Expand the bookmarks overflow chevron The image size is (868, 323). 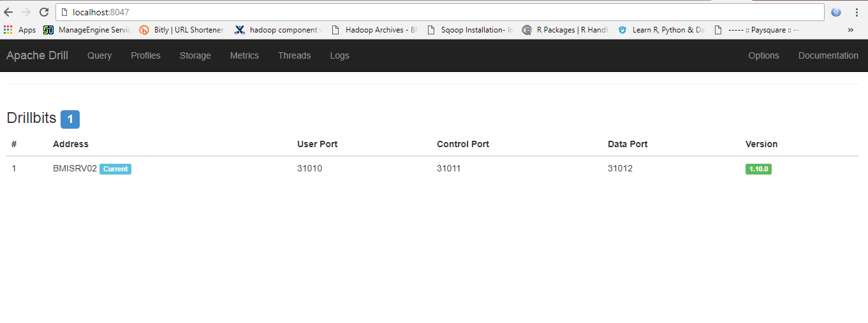(x=850, y=30)
